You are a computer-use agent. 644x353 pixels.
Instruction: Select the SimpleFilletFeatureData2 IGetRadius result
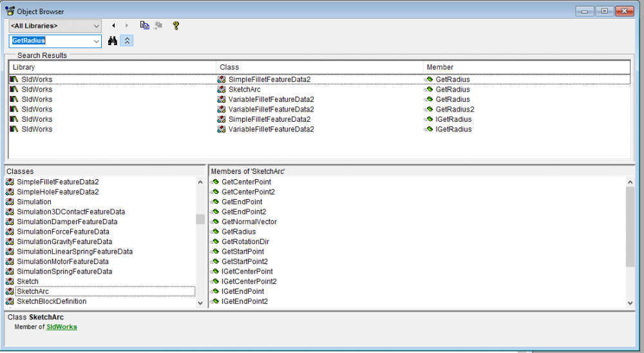tap(319, 119)
